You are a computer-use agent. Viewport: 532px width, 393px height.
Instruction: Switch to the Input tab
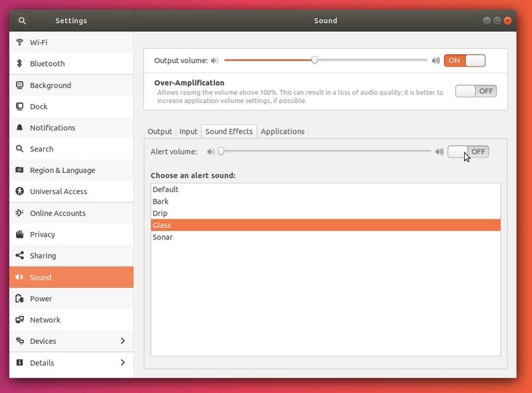[188, 132]
